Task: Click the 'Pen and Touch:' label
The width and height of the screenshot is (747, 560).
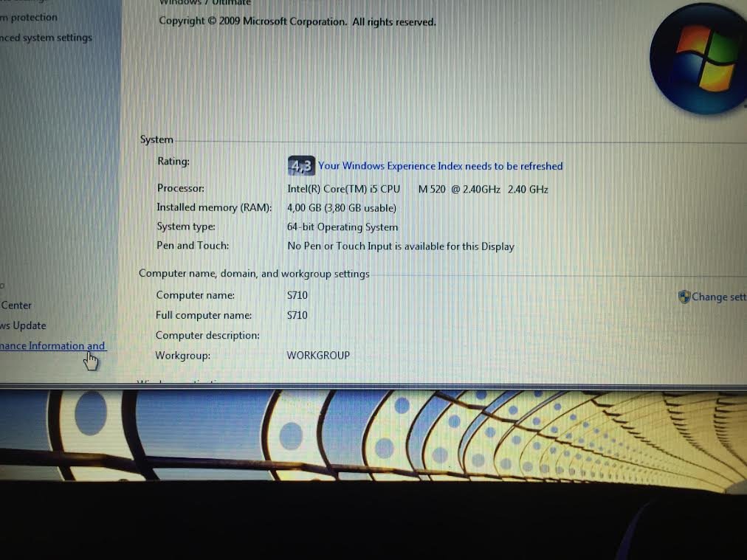Action: click(x=193, y=246)
